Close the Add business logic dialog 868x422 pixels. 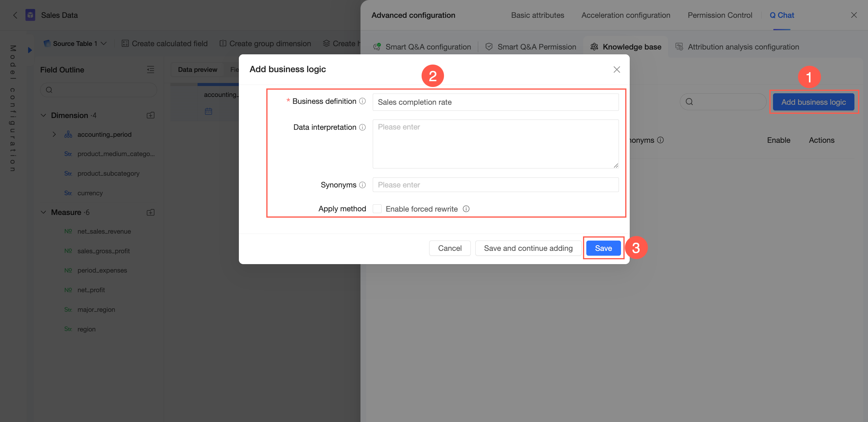[x=617, y=69]
